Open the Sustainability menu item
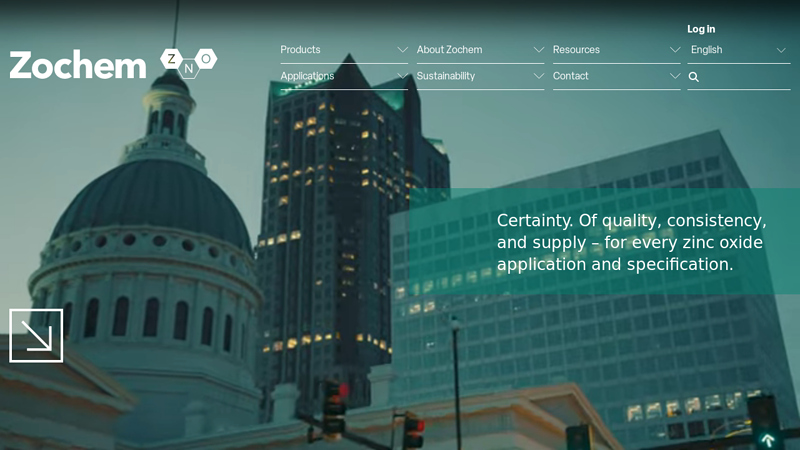The width and height of the screenshot is (800, 450). point(446,76)
